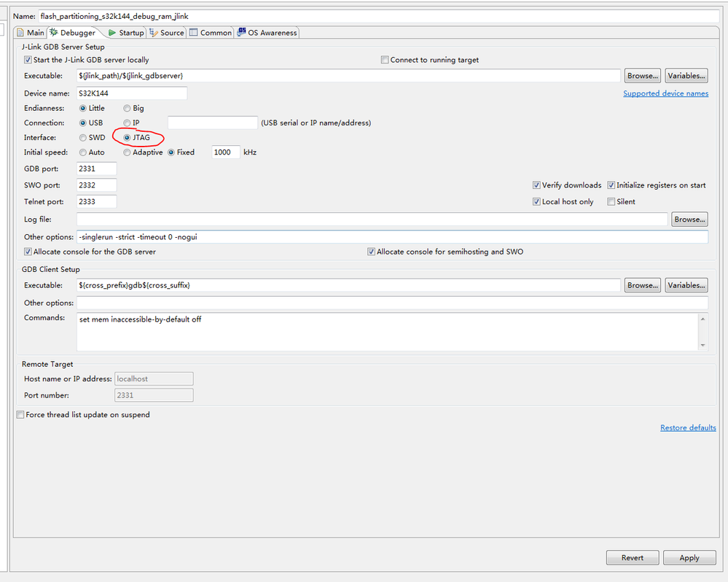Enable Force thread list update on suspend
This screenshot has height=582, width=728.
coord(20,415)
